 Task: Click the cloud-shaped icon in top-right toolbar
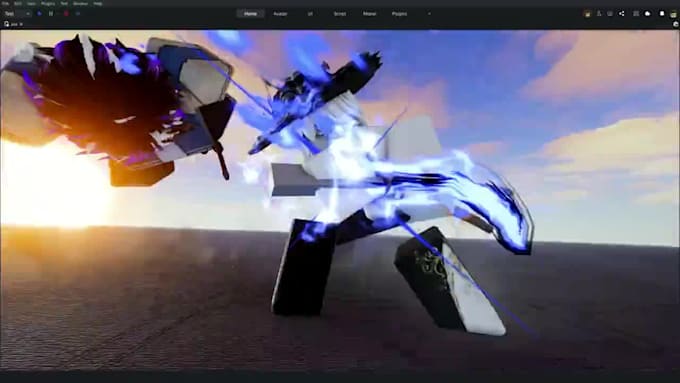coord(647,14)
